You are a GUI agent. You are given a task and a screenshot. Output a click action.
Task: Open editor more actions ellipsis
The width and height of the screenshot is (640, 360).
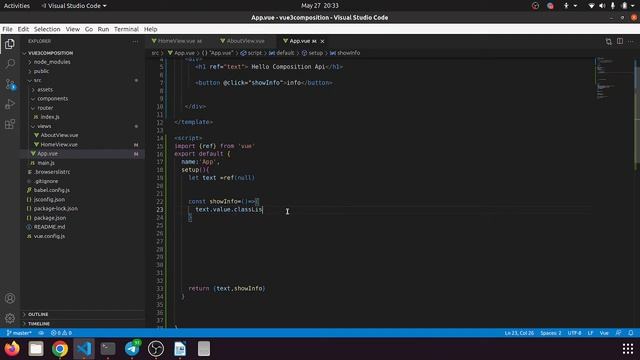(631, 41)
